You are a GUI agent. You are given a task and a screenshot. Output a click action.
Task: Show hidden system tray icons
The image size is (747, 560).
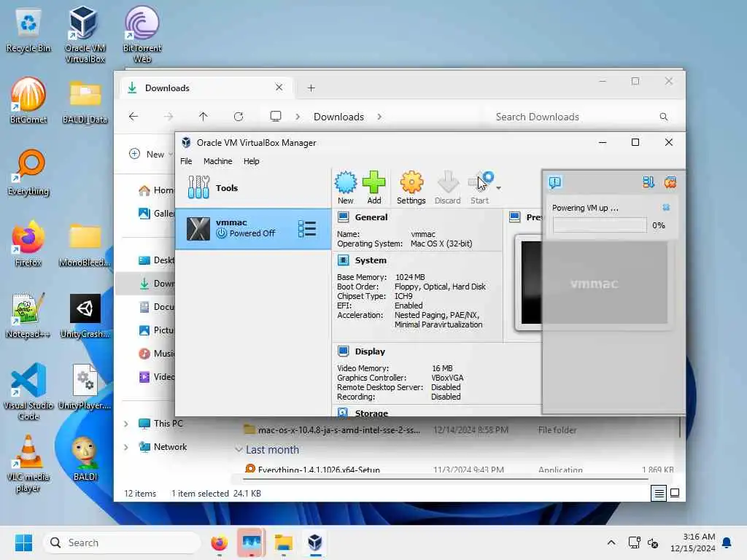pos(611,542)
